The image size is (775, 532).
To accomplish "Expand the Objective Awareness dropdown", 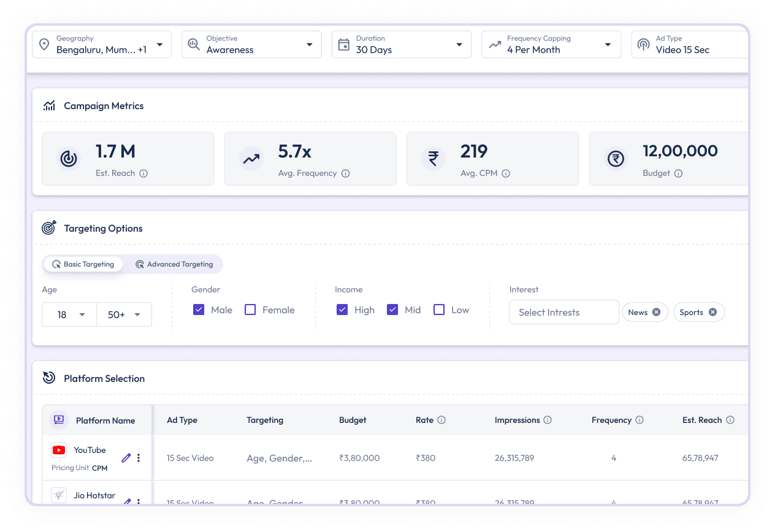I will (251, 45).
